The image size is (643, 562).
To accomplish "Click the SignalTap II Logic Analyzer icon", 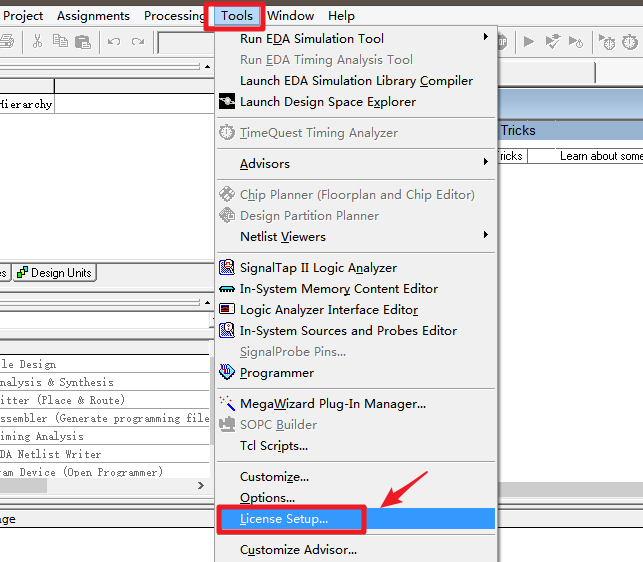I will tap(227, 267).
